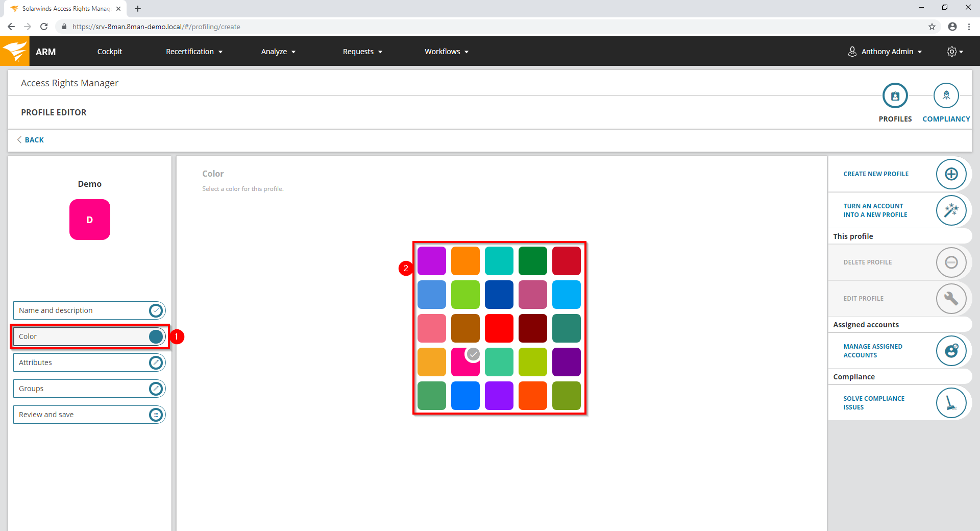Expand the Recertification dropdown menu
The width and height of the screenshot is (980, 531).
tap(194, 52)
